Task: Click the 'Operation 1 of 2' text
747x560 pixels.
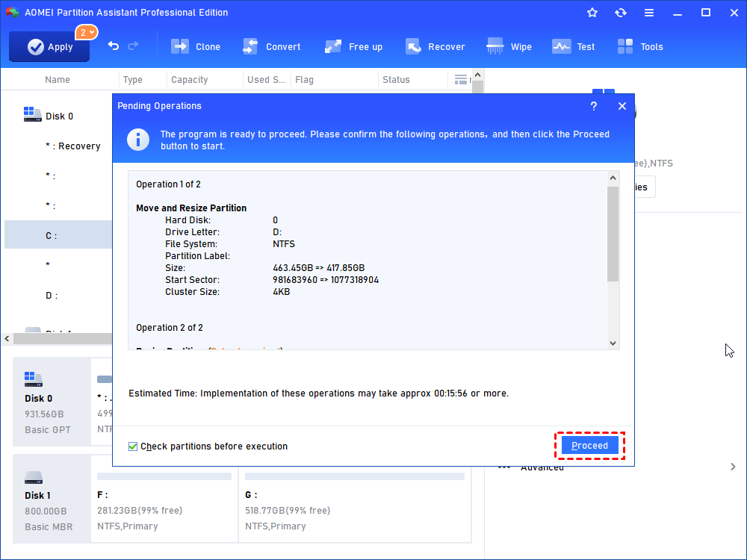Action: (x=168, y=184)
